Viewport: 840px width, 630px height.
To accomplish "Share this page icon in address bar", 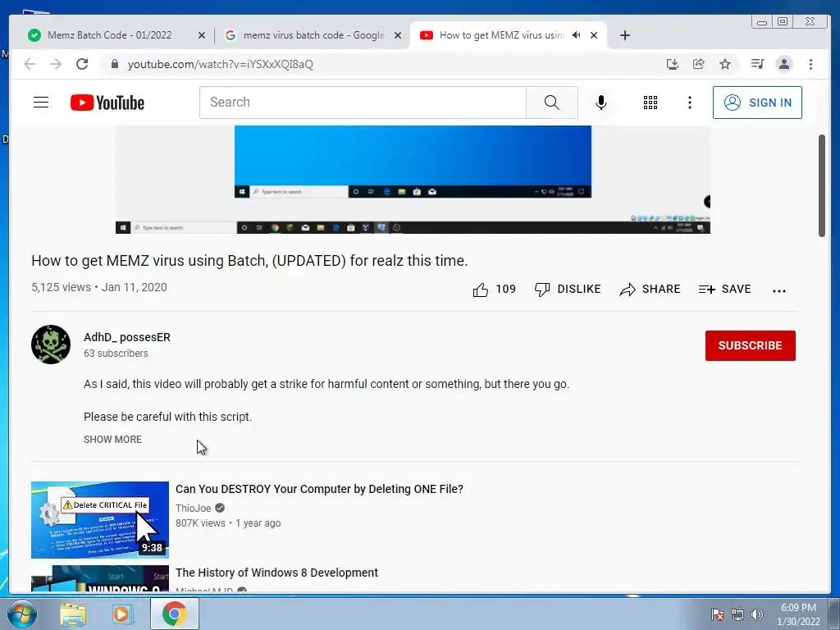I will pos(699,64).
